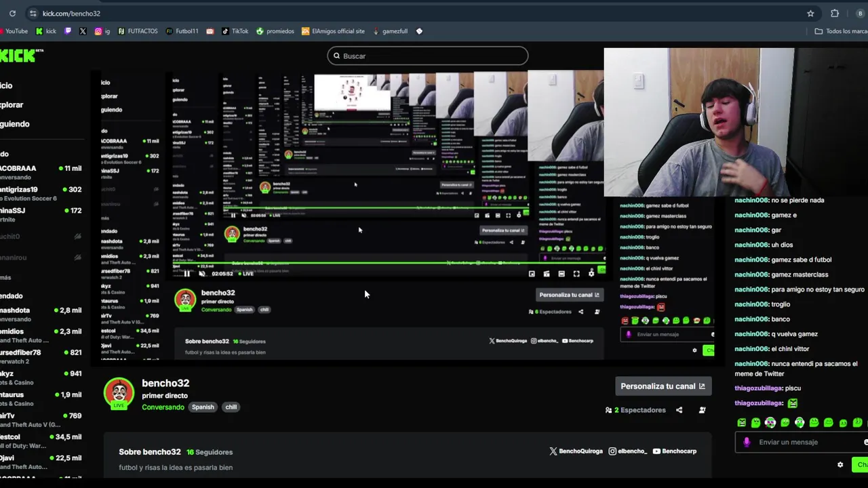868x488 pixels.
Task: Open the Instagram elbencho_ social link
Action: pyautogui.click(x=628, y=451)
